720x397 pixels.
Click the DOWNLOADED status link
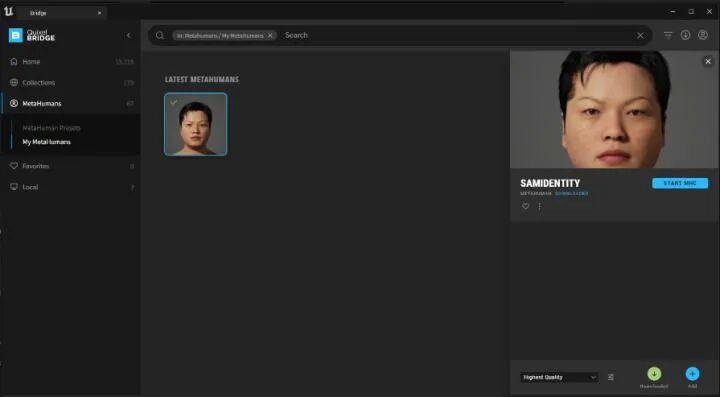pyautogui.click(x=572, y=194)
